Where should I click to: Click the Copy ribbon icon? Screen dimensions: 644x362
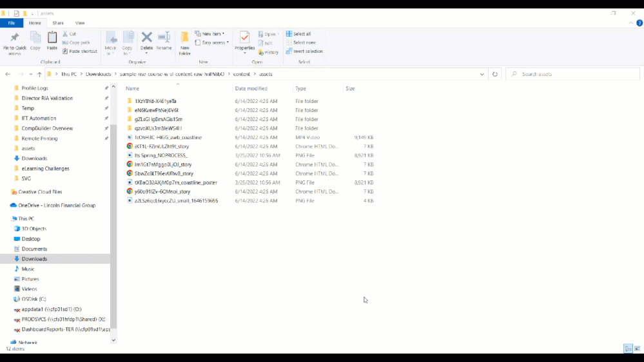35,41
